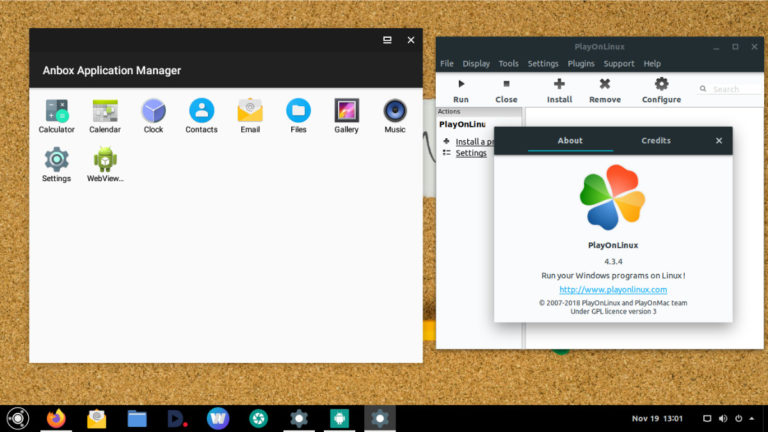This screenshot has width=768, height=432.
Task: Minimize the PlayOnLinux window
Action: 716,48
